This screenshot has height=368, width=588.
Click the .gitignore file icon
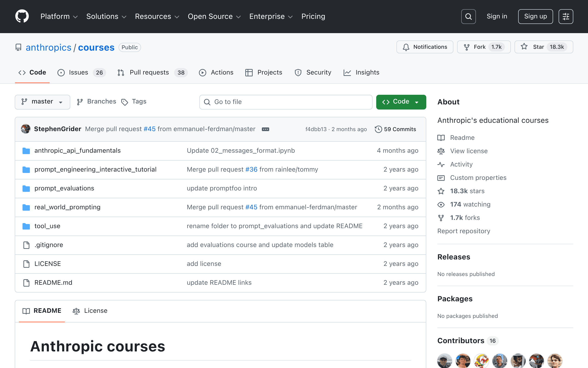pyautogui.click(x=26, y=245)
